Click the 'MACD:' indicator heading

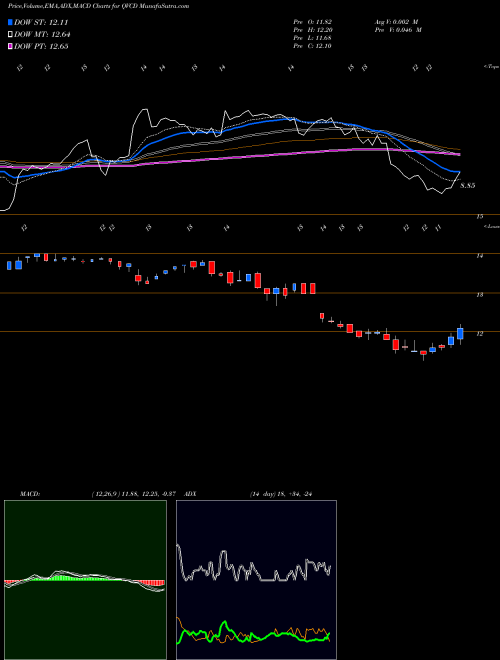tap(30, 494)
